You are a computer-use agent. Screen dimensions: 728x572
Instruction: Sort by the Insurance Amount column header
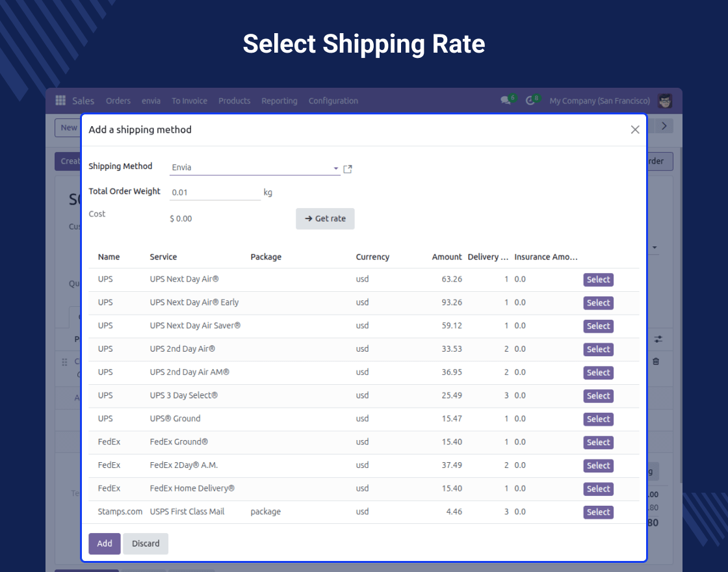(546, 257)
